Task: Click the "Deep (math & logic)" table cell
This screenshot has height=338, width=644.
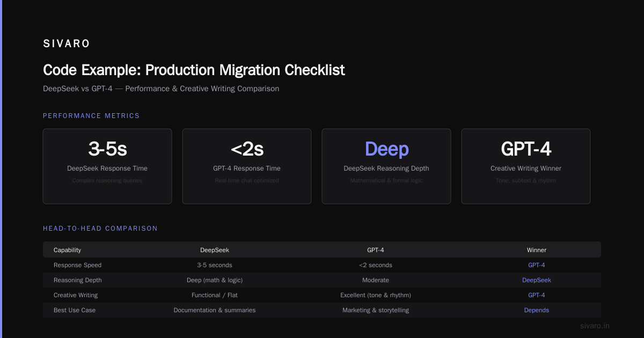Action: click(215, 280)
